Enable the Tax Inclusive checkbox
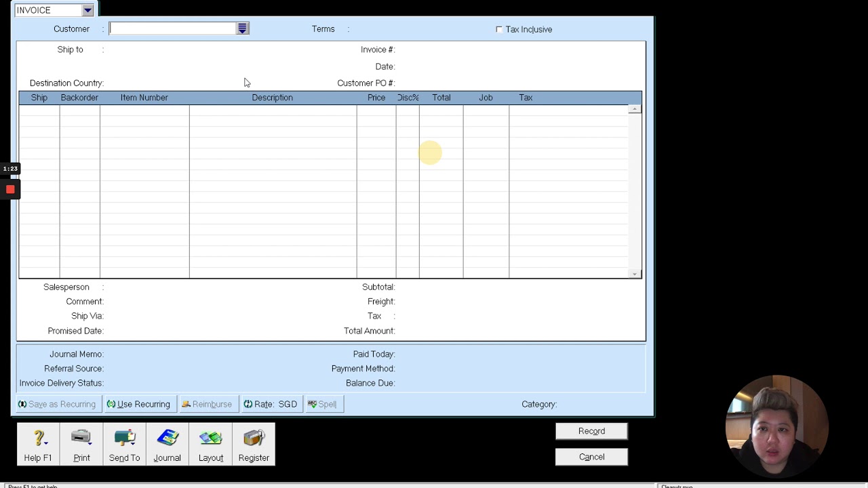This screenshot has width=868, height=488. click(499, 29)
